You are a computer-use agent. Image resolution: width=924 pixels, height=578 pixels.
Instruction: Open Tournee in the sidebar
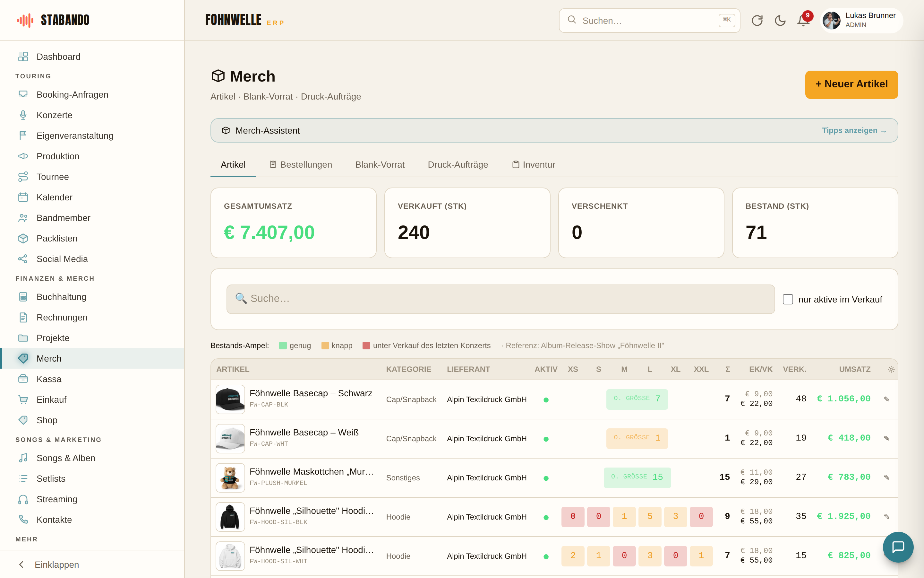click(x=92, y=177)
